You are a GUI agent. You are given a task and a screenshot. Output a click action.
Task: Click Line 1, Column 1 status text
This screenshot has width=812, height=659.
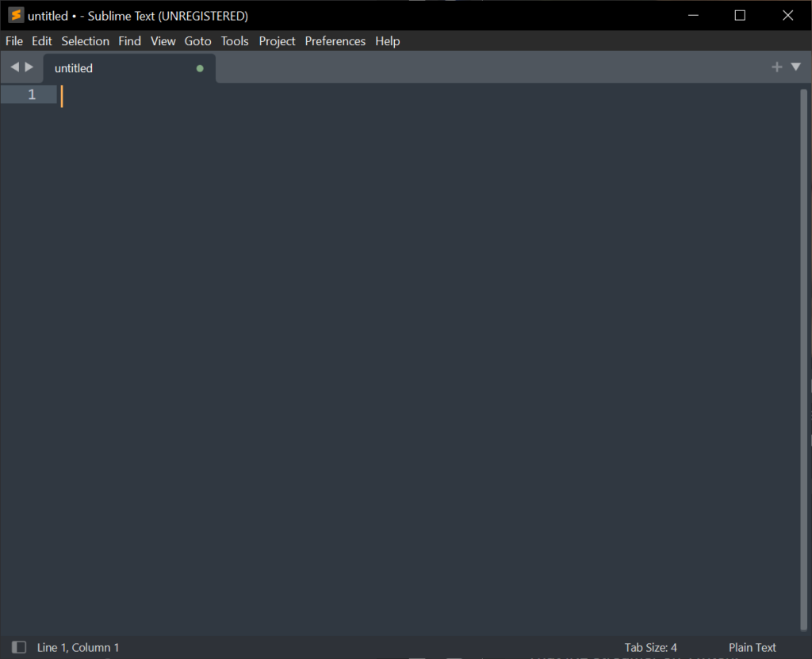coord(79,648)
